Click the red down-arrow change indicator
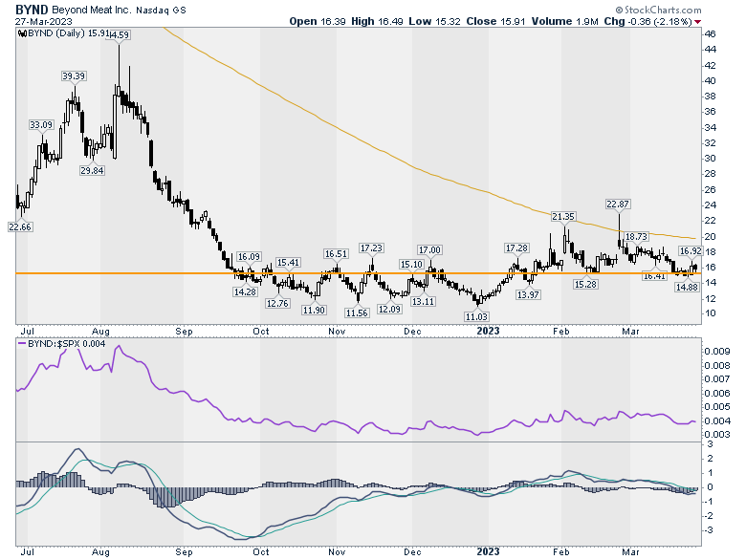 click(x=698, y=22)
